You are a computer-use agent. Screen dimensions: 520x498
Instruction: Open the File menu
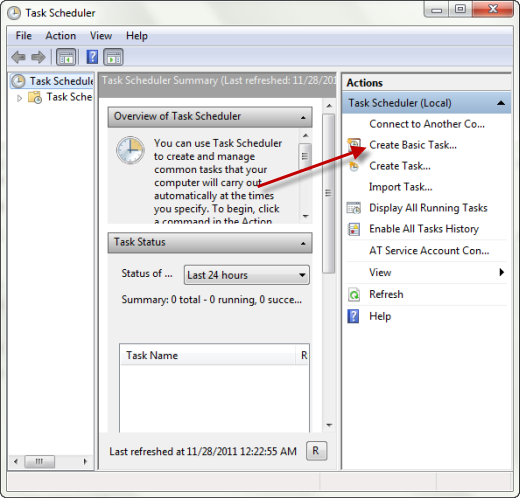click(x=24, y=36)
